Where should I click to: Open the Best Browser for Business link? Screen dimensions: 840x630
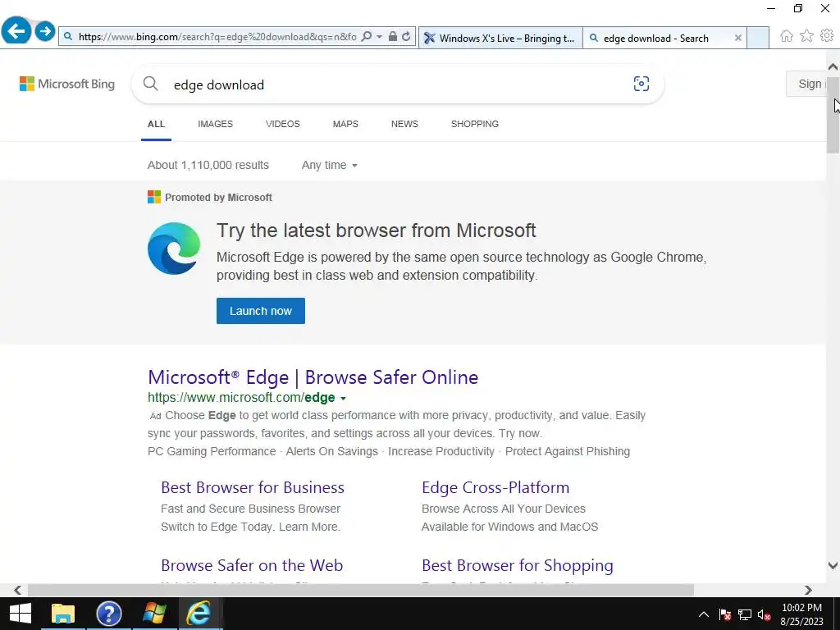(x=253, y=487)
